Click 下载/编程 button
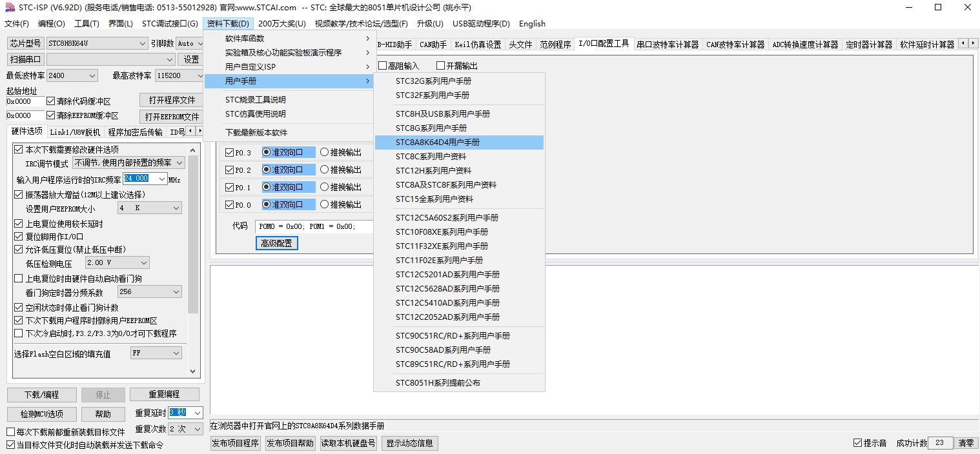This screenshot has height=454, width=980. pyautogui.click(x=42, y=395)
